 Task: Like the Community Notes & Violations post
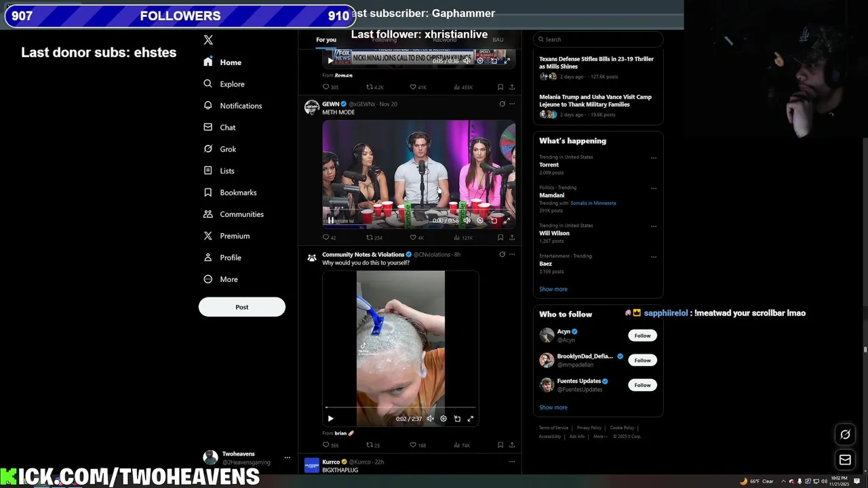(x=418, y=445)
